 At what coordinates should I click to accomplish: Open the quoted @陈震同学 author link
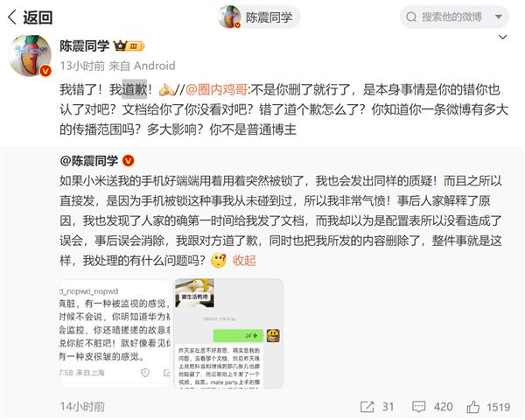(x=89, y=161)
